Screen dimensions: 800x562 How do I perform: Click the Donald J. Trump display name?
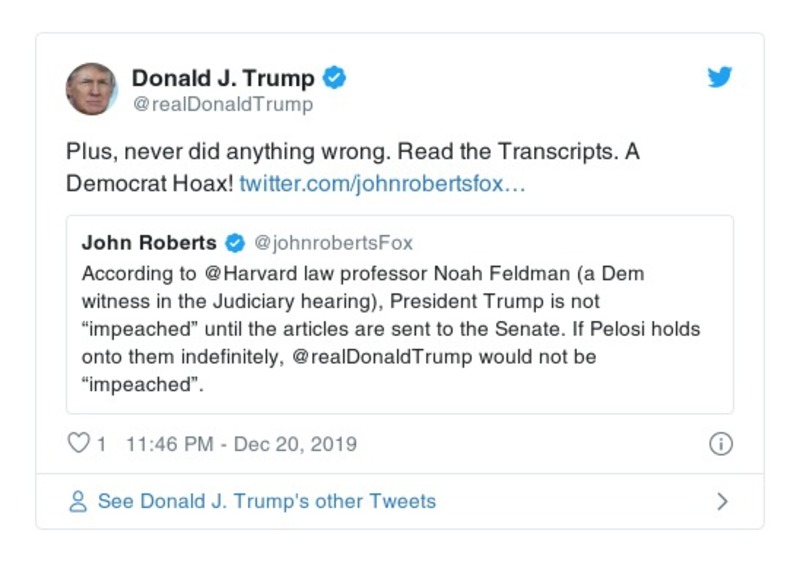pyautogui.click(x=222, y=78)
